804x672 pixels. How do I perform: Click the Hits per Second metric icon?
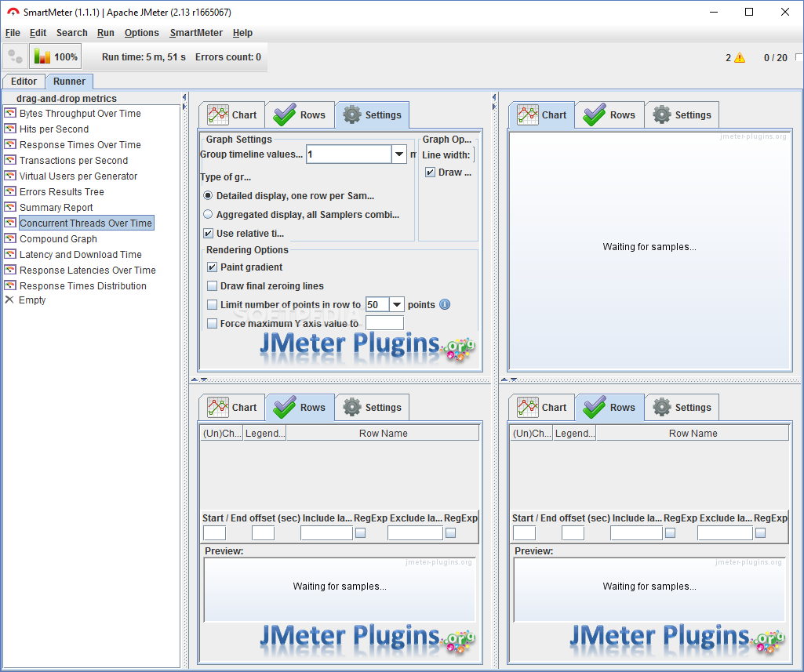pyautogui.click(x=9, y=129)
